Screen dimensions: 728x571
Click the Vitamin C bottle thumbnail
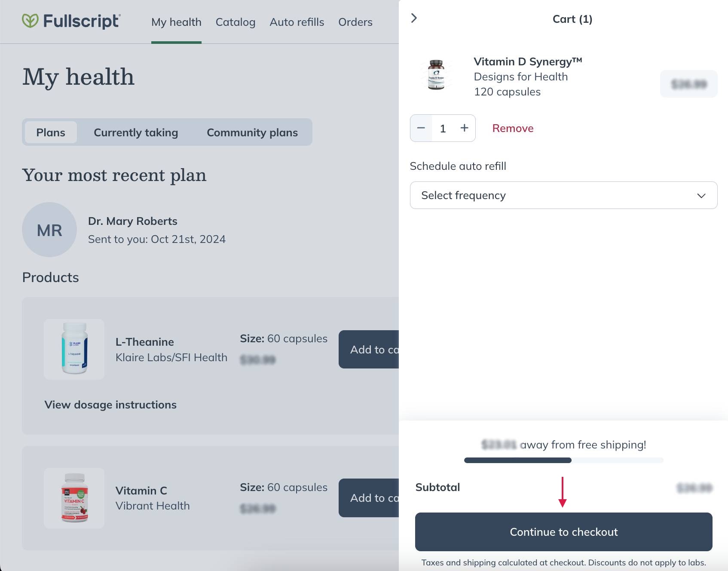[x=74, y=498]
